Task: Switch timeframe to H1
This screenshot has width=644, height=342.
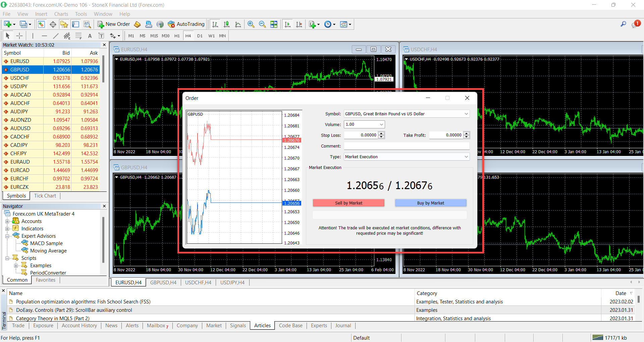Action: [x=177, y=36]
